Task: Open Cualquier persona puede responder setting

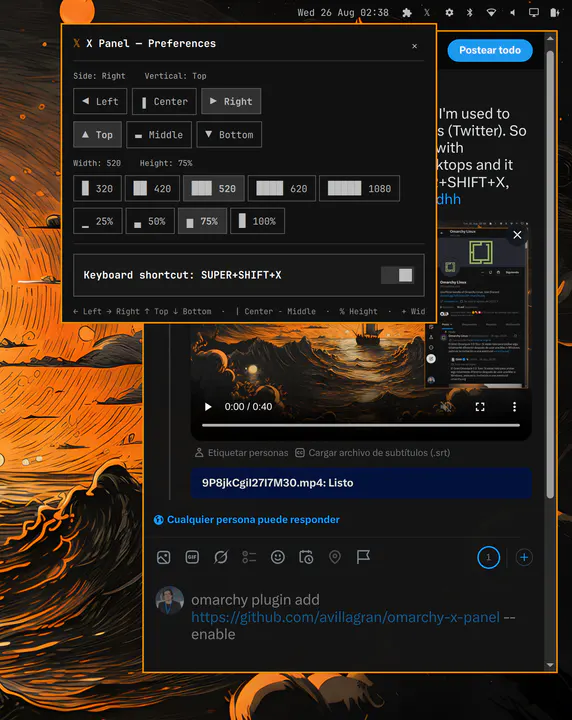Action: tap(247, 520)
